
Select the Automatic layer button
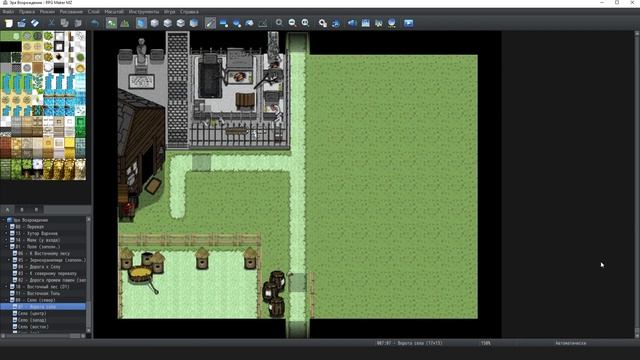tap(141, 23)
